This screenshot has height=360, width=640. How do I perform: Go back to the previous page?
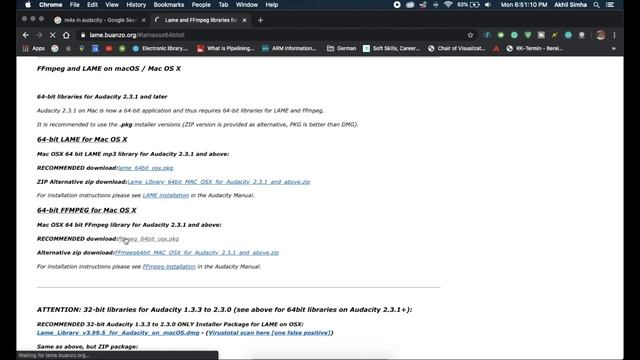(26, 36)
